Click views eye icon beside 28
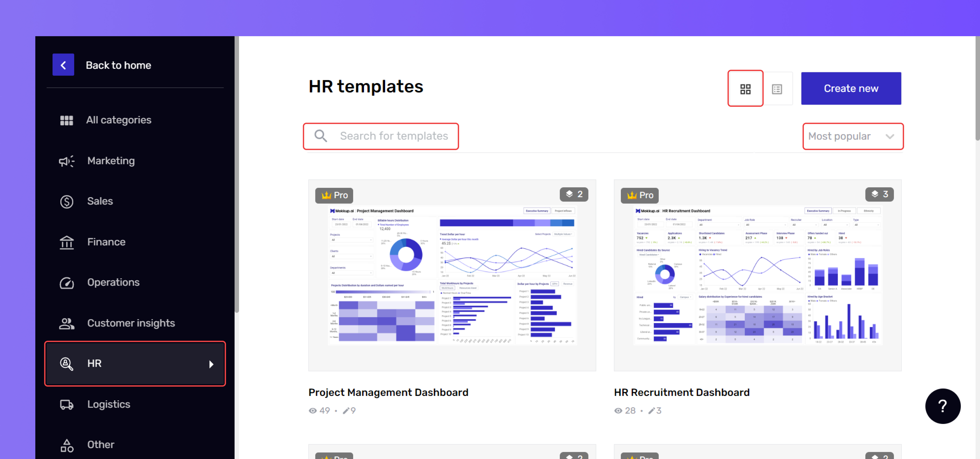Viewport: 980px width, 459px height. point(618,411)
